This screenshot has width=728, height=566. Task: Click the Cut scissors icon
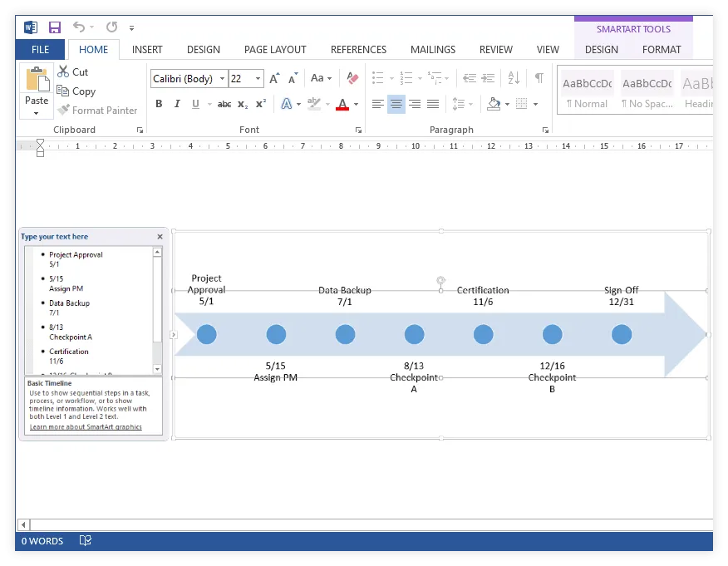pos(64,72)
